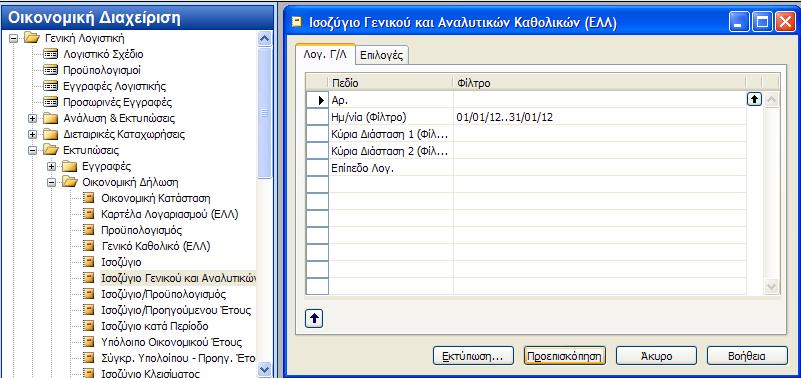Click the Διεταιρικές Καταχωρήσεις folder icon
The height and width of the screenshot is (378, 801).
(51, 134)
